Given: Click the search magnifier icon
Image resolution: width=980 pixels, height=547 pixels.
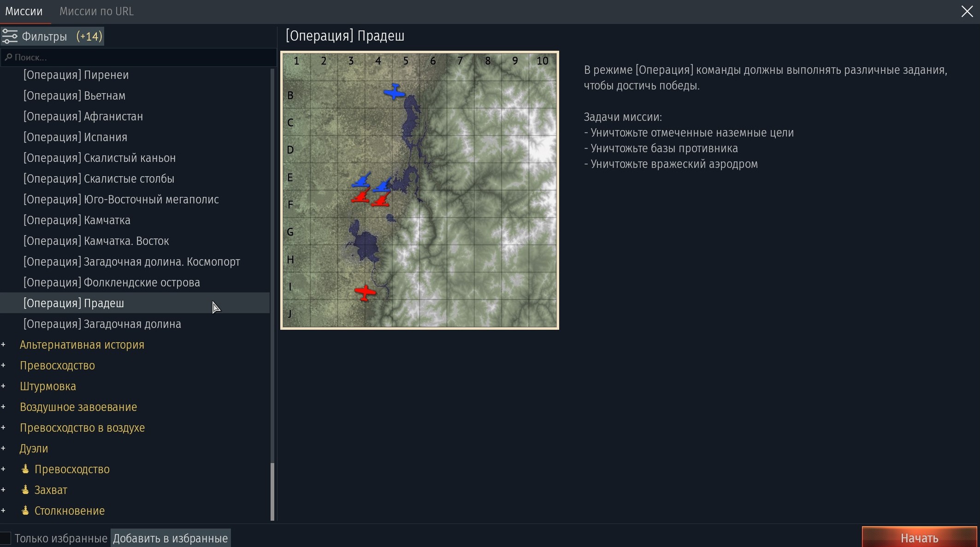Looking at the screenshot, I should click(x=8, y=57).
